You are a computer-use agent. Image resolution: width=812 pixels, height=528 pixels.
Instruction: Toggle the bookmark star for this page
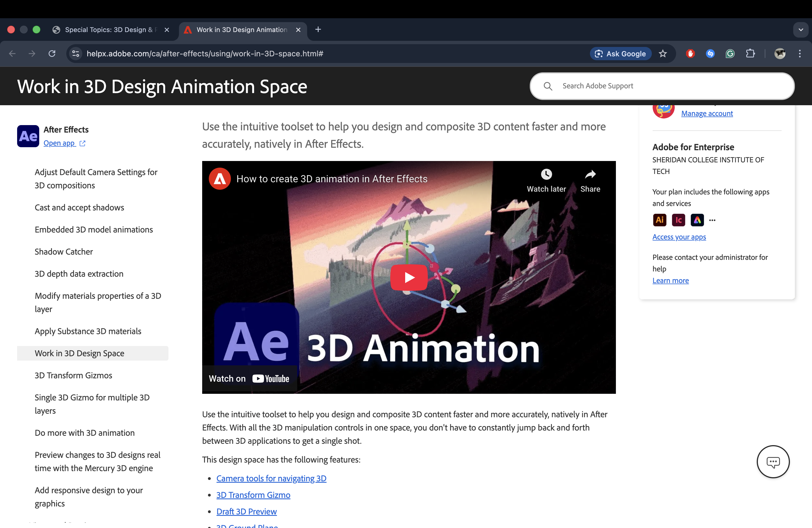pyautogui.click(x=663, y=54)
